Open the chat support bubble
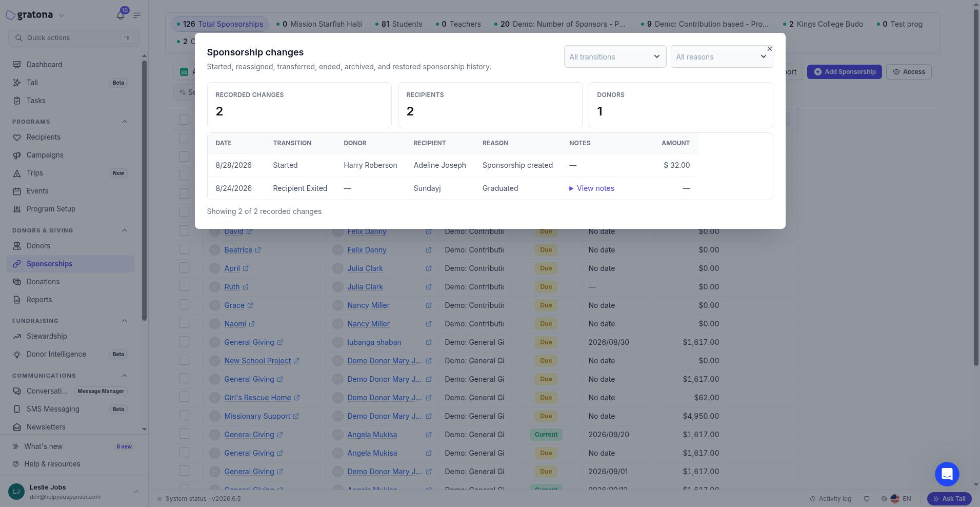 pos(947,474)
